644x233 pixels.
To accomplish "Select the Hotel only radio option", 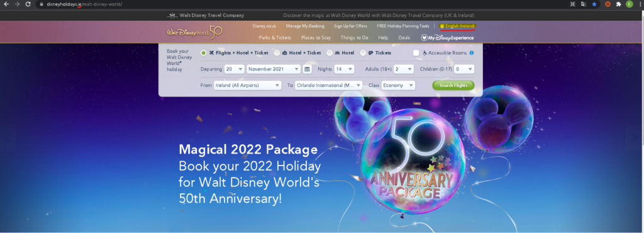I will pos(330,53).
